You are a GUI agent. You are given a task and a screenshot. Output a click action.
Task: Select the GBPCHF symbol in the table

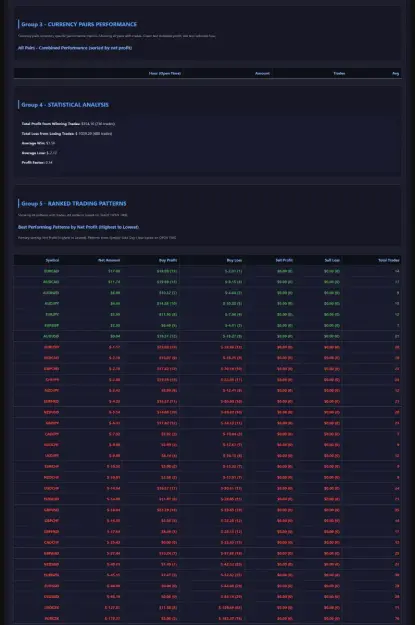pyautogui.click(x=51, y=521)
